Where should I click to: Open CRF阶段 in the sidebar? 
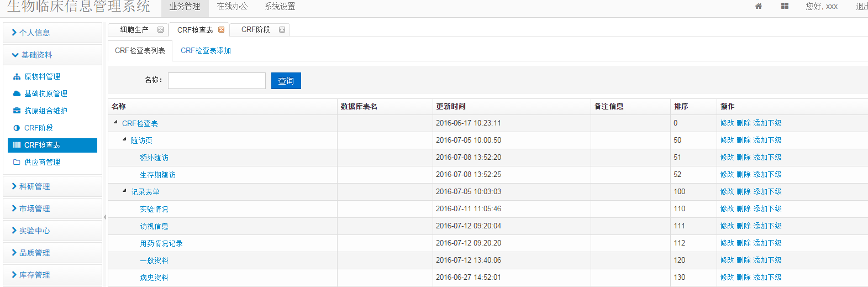tap(38, 128)
